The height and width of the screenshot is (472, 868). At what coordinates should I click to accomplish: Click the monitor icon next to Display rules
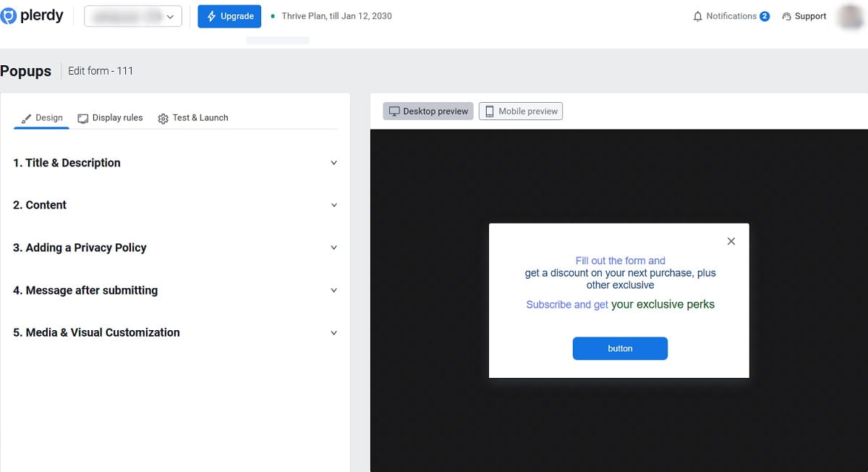tap(82, 117)
